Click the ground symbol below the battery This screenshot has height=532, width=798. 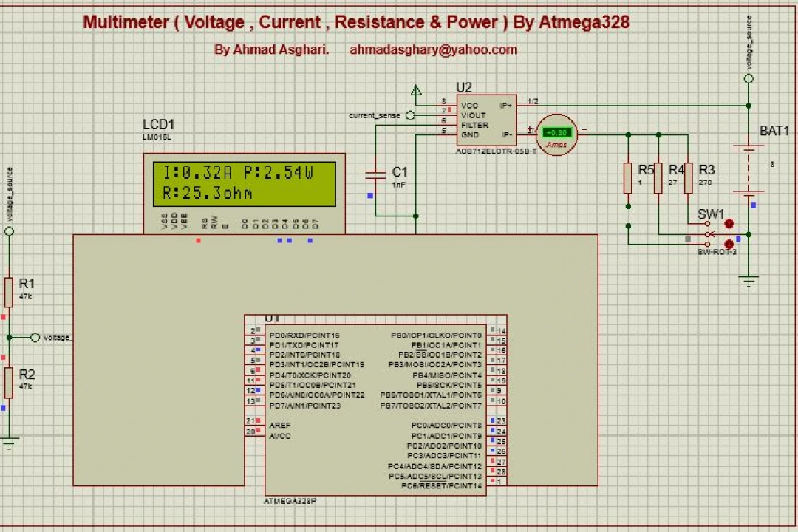[x=748, y=282]
